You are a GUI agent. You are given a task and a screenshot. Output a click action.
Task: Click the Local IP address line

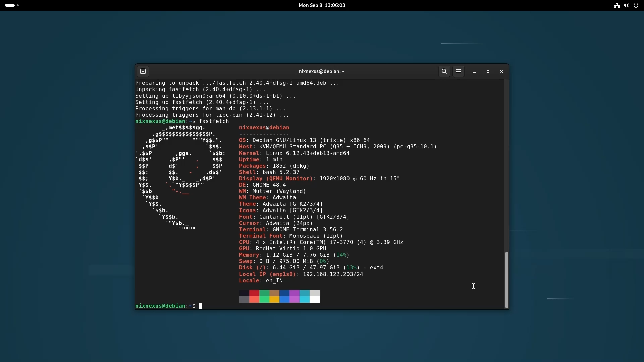coord(301,275)
